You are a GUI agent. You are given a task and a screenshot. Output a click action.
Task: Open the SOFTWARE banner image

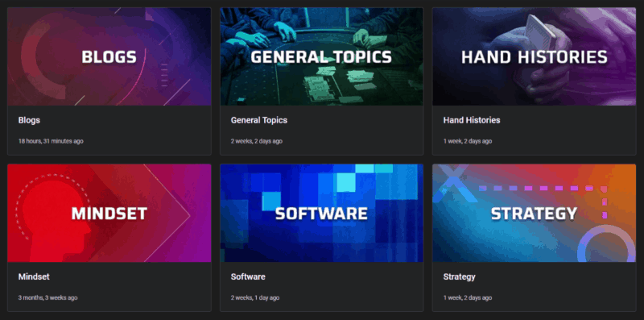(321, 213)
